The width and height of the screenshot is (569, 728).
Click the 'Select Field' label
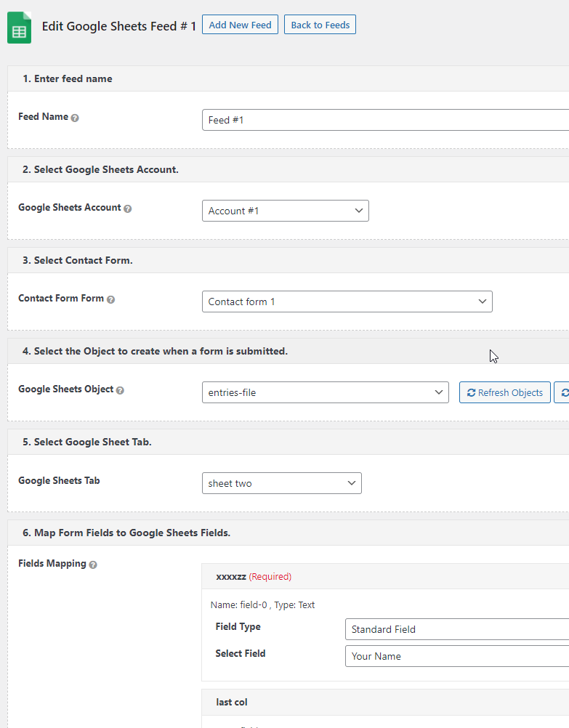[x=240, y=653]
